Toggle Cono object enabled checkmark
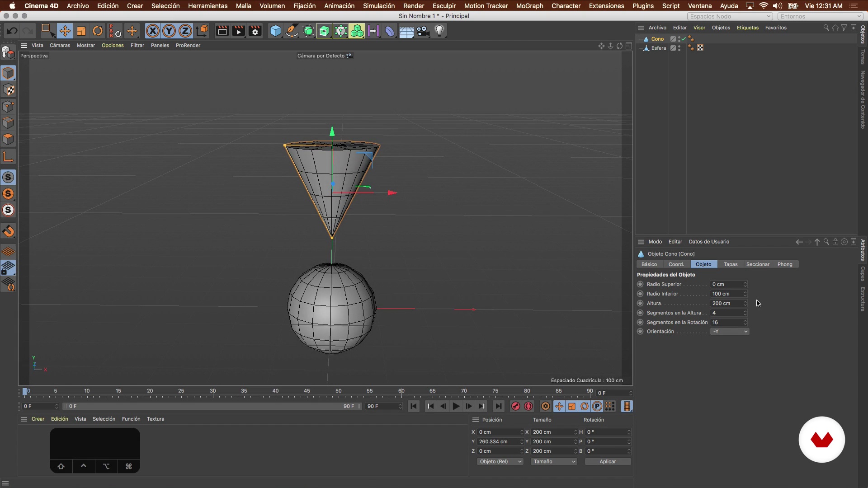 click(684, 39)
